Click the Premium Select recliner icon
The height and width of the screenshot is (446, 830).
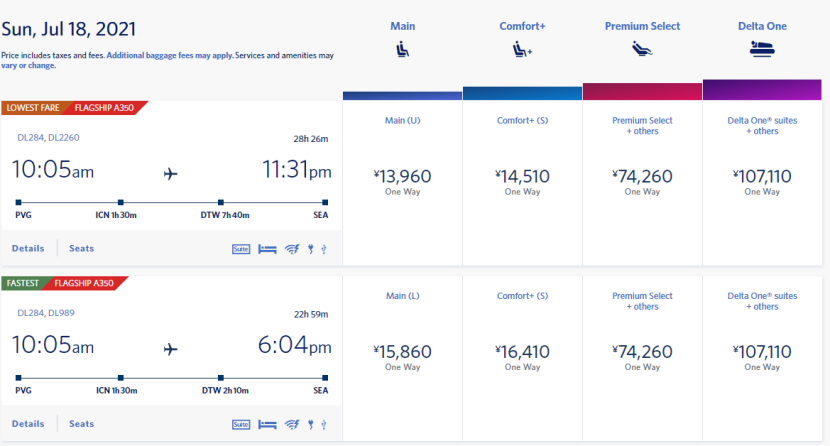coord(642,49)
